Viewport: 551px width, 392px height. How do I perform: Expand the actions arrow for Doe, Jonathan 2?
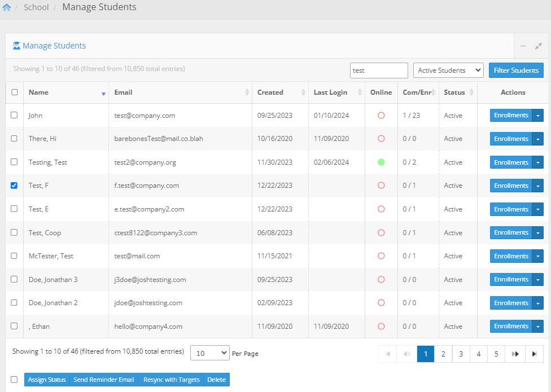[x=537, y=303]
